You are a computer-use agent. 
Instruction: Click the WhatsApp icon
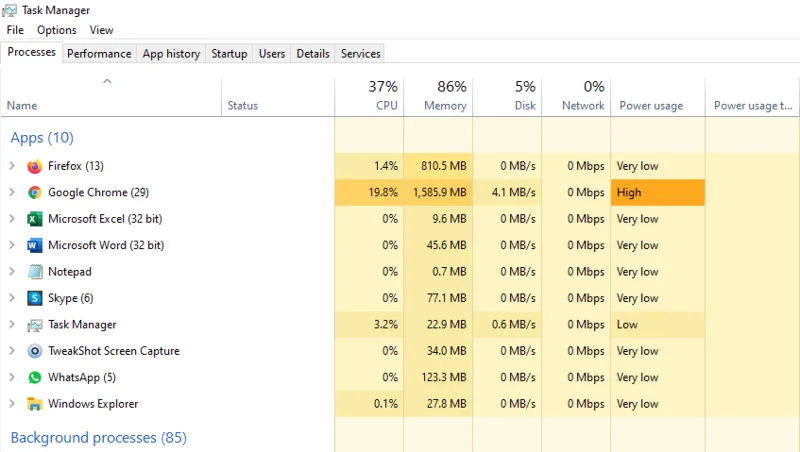coord(35,378)
